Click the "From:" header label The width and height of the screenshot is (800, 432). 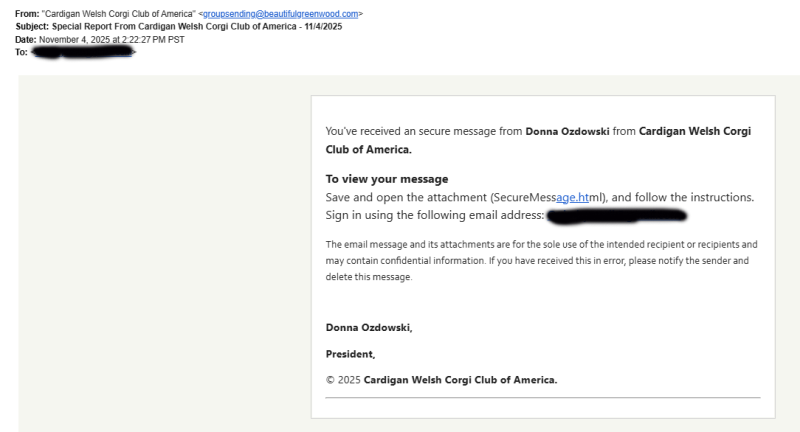pos(27,14)
